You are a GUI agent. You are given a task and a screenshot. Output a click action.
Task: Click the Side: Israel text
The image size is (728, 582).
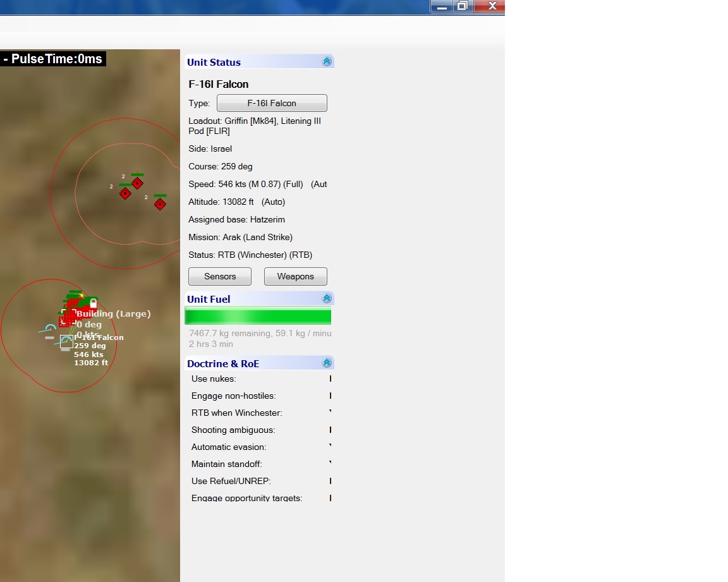tap(210, 149)
